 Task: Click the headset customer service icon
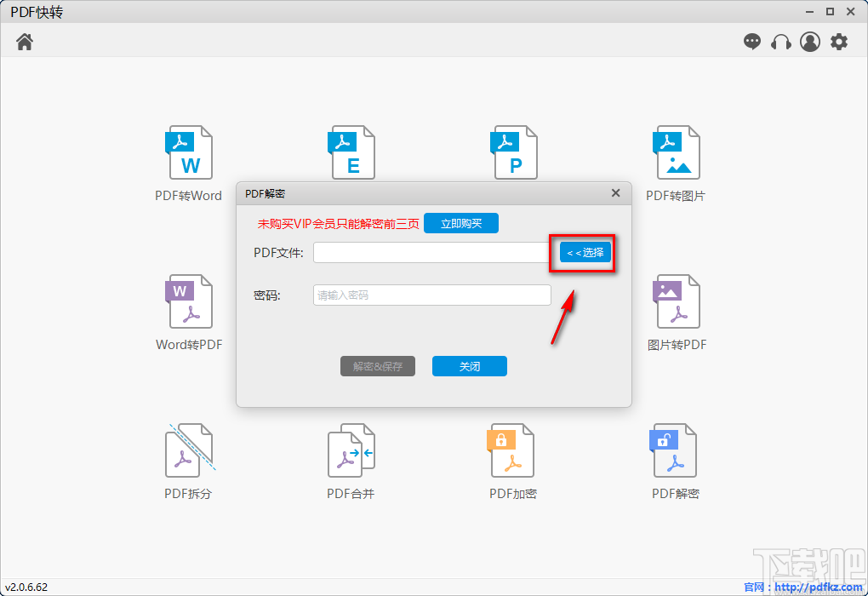click(780, 41)
